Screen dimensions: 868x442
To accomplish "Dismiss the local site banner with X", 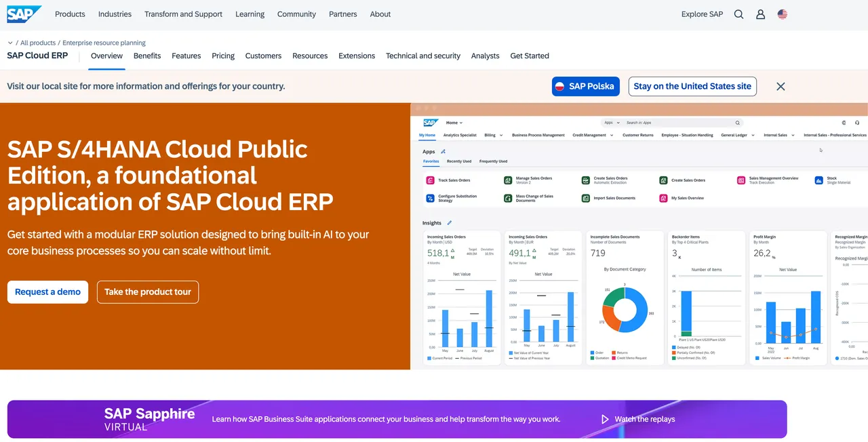I will (x=781, y=86).
